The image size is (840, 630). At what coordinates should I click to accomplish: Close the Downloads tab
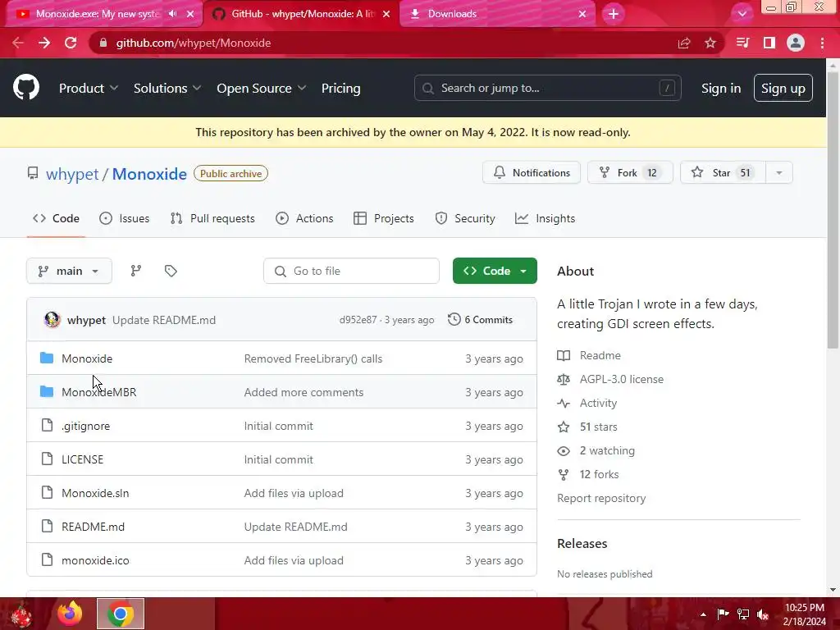582,14
